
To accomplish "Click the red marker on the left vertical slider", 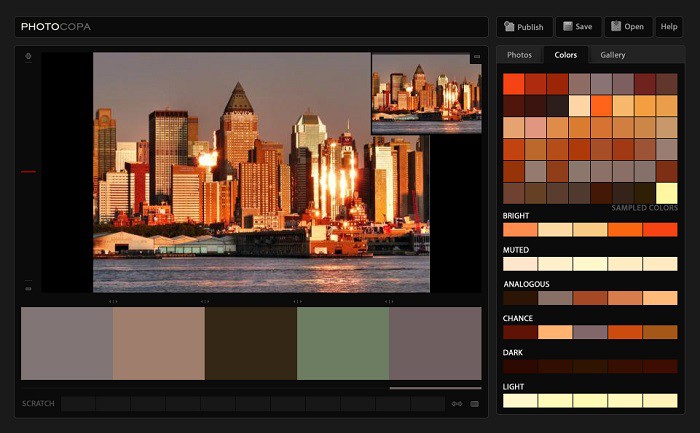I will tap(28, 171).
